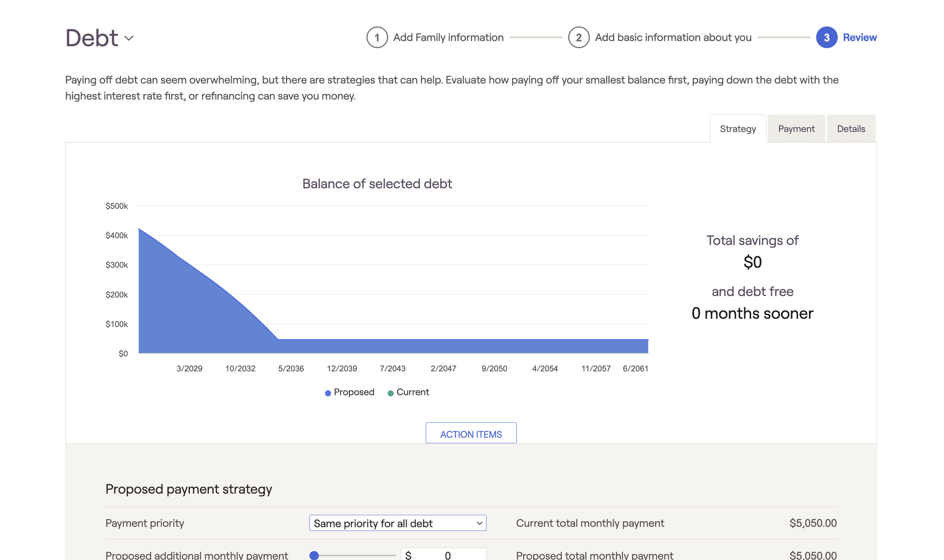
Task: Click step 2 circle icon
Action: (x=579, y=37)
